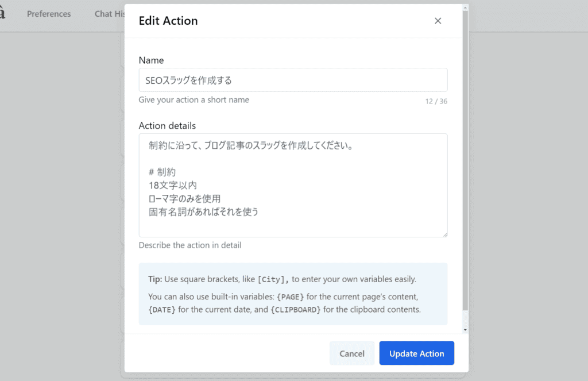Click the {CLIPBOARD} variable in tip
This screenshot has width=588, height=381.
coord(296,310)
